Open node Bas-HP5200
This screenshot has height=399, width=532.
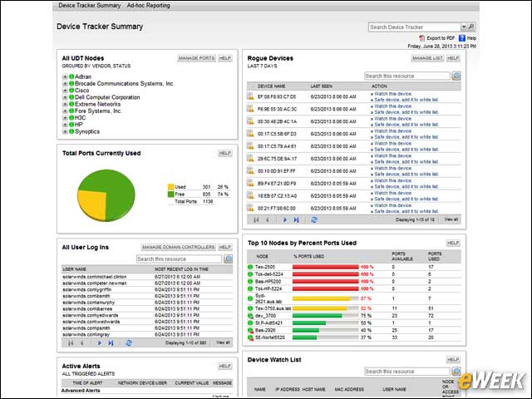(268, 282)
